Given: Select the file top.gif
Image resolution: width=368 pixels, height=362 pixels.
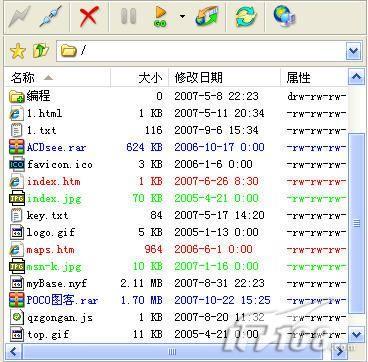Looking at the screenshot, I should click(48, 334).
